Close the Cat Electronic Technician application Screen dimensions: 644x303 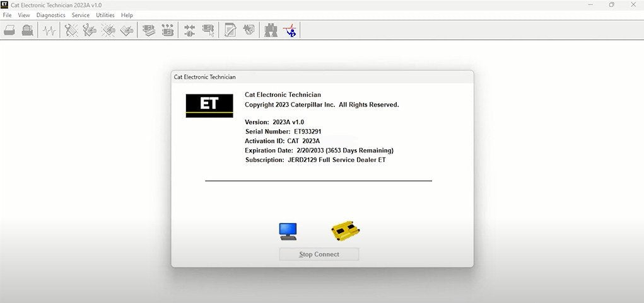tap(633, 5)
